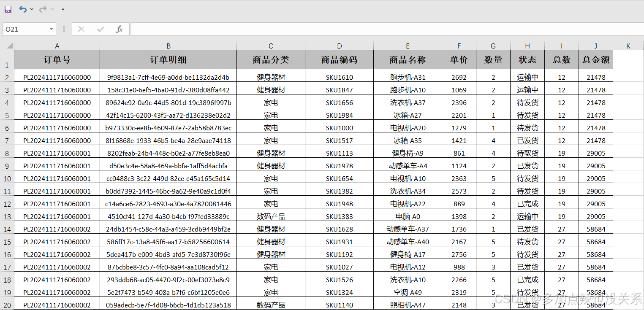Click the Redo arrow icon
This screenshot has width=644, height=310.
tap(43, 9)
